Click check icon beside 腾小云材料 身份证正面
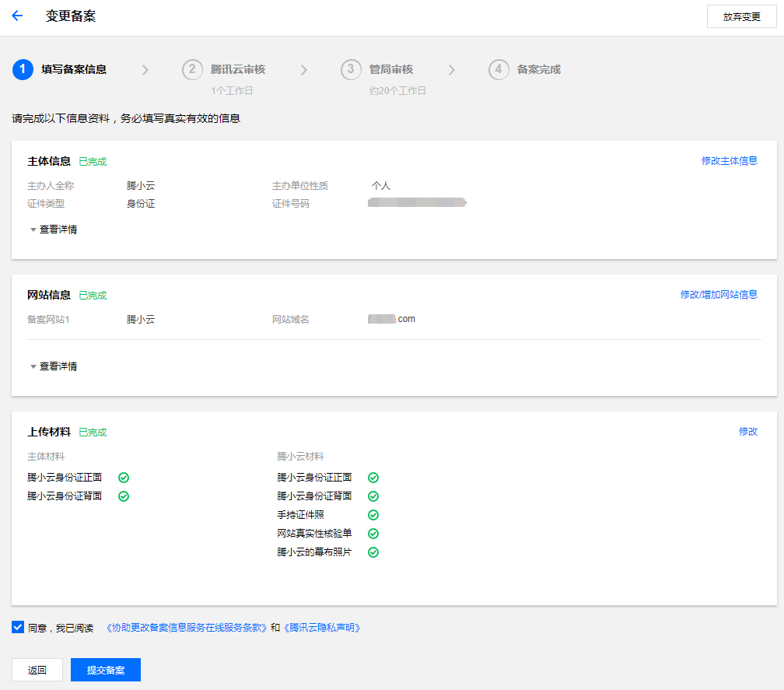Viewport: 784px width, 690px height. pos(373,478)
